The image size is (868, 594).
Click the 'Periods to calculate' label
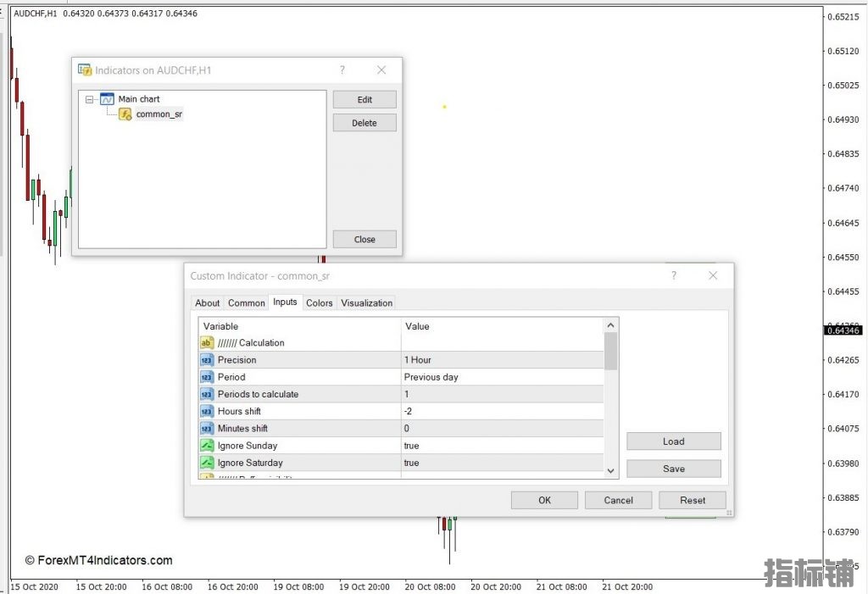click(258, 394)
